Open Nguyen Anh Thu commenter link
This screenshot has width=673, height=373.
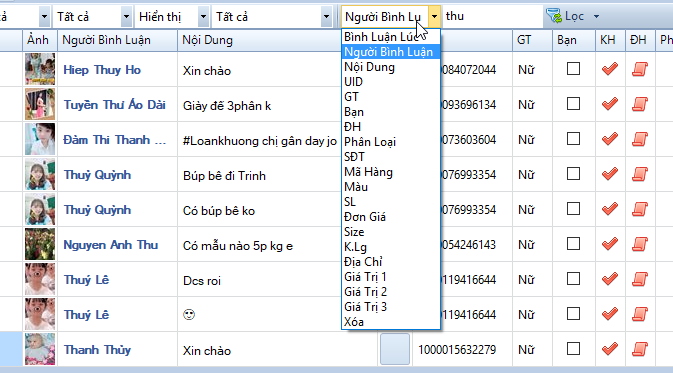(111, 245)
